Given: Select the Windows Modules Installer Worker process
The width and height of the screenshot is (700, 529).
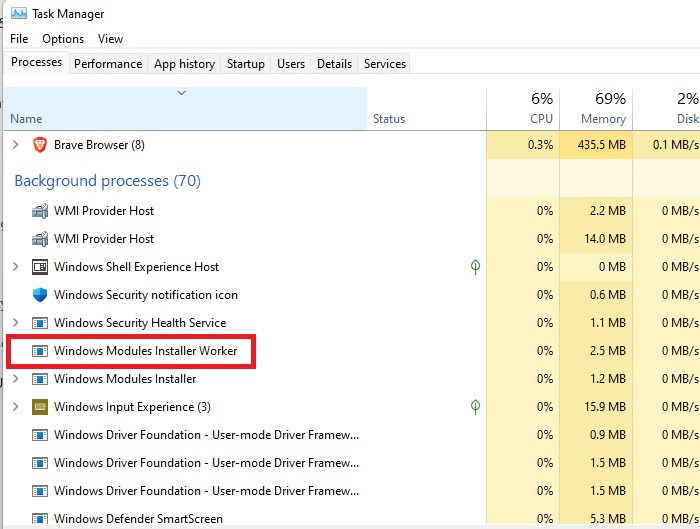Looking at the screenshot, I should [146, 351].
